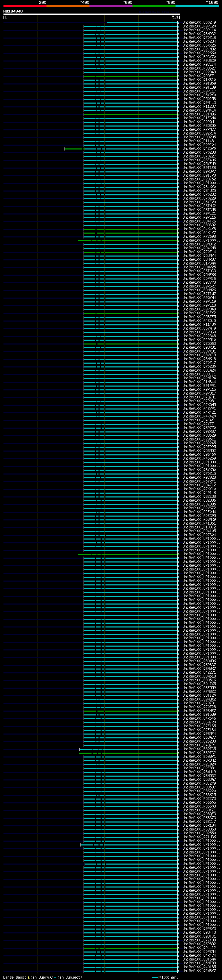Viewport: 222px width, 980px height.
Task: Click the UniRef100_B9SHE7 label
Action: [x=199, y=711]
